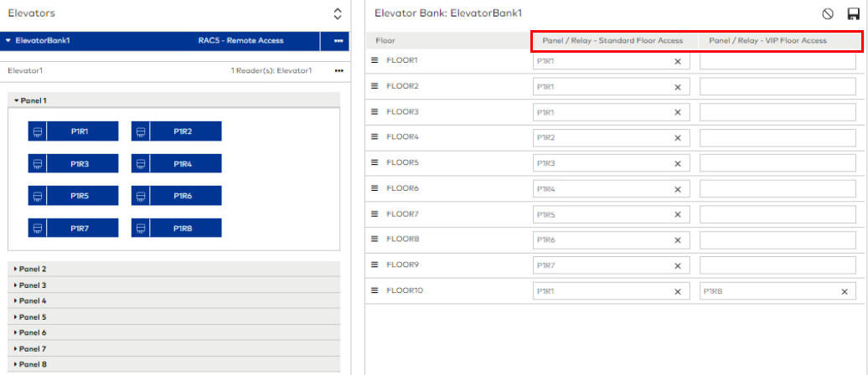Viewport: 868px width, 375px height.
Task: Select the P1R7 relay tile
Action: click(73, 228)
